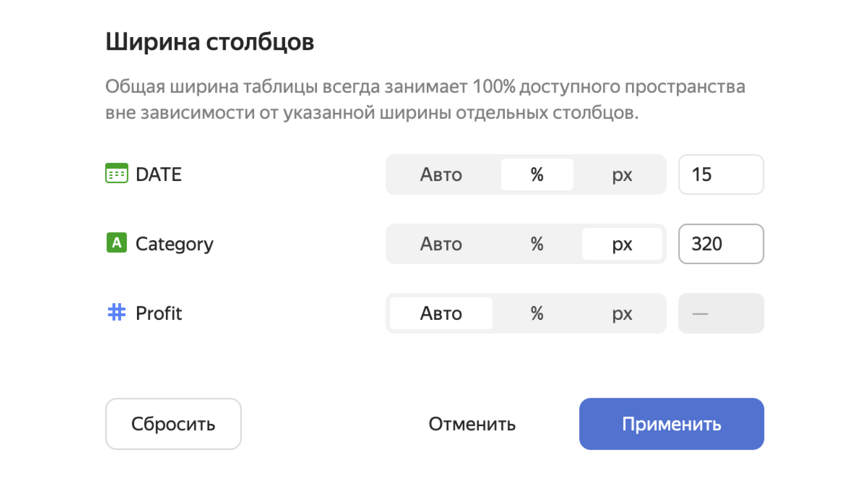Switch Profit column width to px

(x=622, y=313)
